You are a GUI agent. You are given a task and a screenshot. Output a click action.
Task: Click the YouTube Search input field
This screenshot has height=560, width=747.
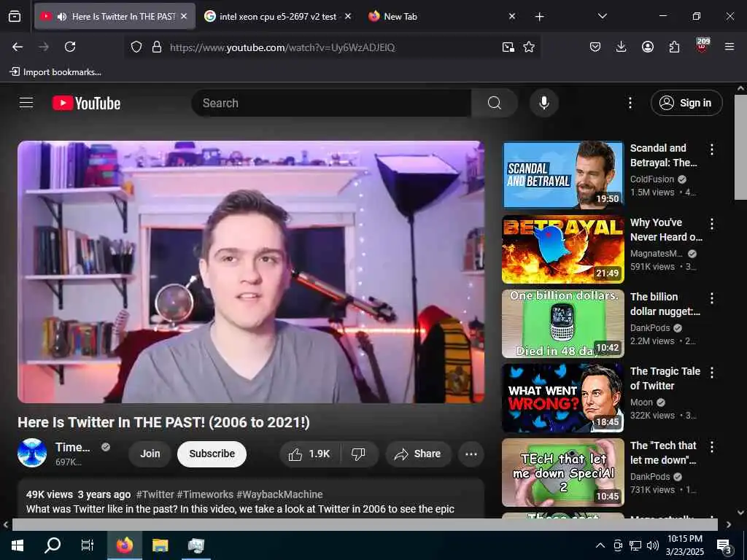[x=331, y=103]
